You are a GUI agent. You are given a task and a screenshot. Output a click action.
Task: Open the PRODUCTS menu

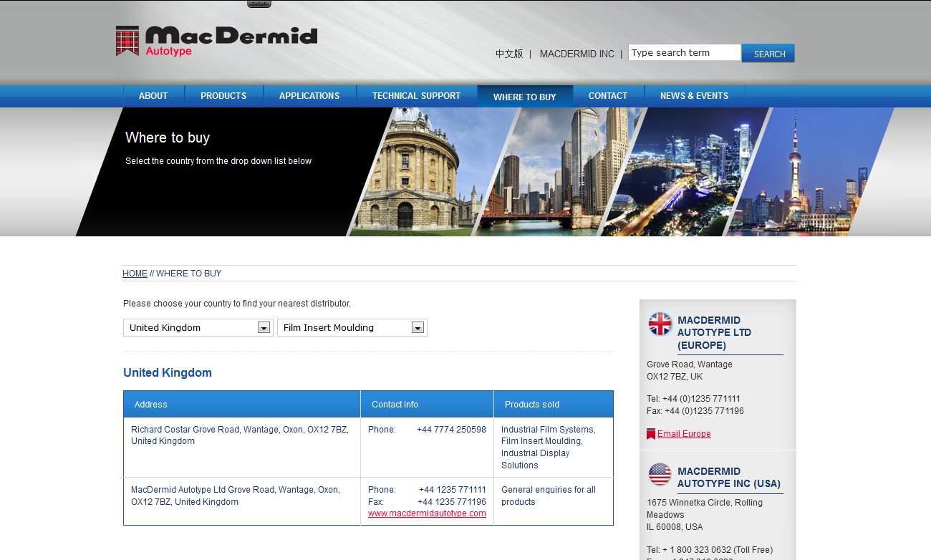pyautogui.click(x=223, y=96)
